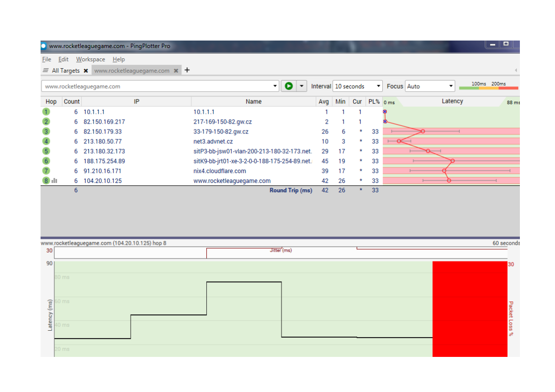
Task: Add a new target tab with plus
Action: coord(187,70)
